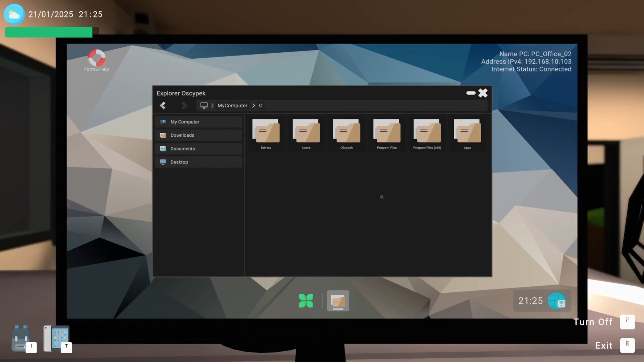The height and width of the screenshot is (362, 644).
Task: Open the Users folder
Action: (306, 131)
